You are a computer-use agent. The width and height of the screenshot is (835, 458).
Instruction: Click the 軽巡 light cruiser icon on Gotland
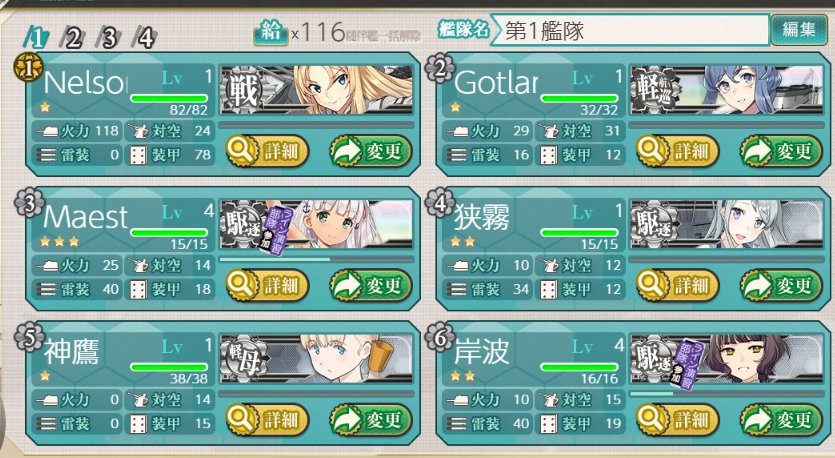654,89
